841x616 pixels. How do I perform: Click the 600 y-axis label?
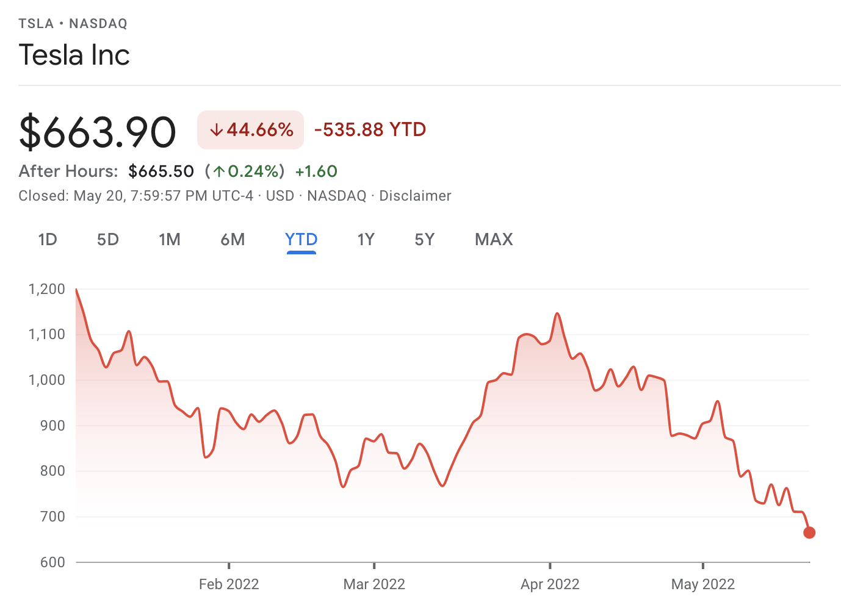click(x=52, y=562)
